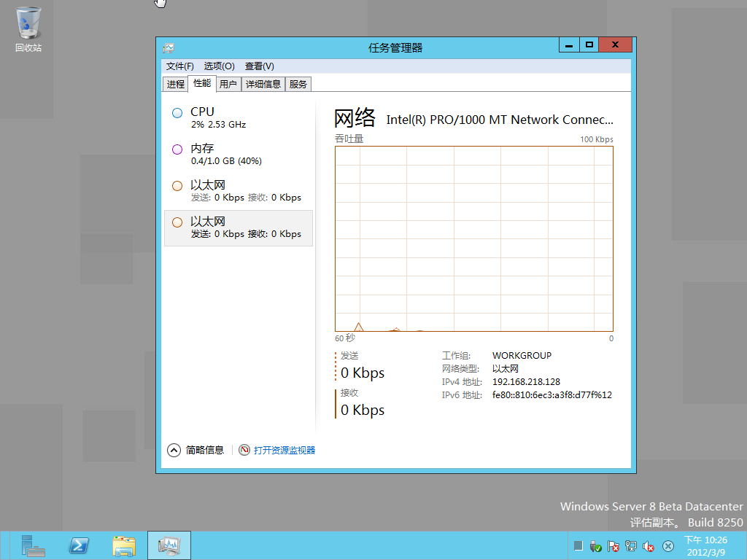The height and width of the screenshot is (560, 747).
Task: Click the 简略信息 label
Action: tap(205, 450)
